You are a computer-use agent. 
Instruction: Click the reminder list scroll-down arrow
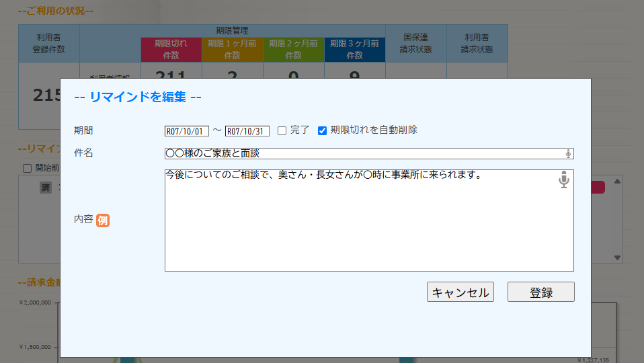pyautogui.click(x=618, y=257)
